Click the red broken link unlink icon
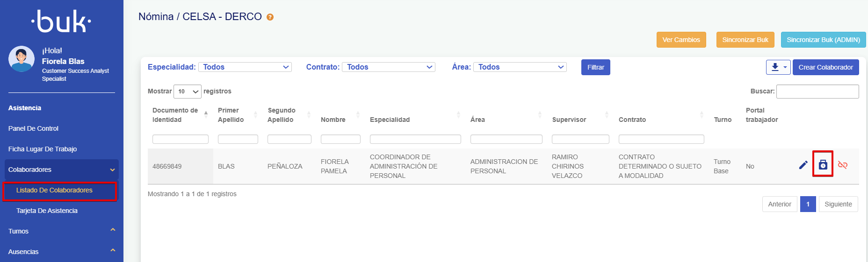This screenshot has height=262, width=868. (843, 165)
